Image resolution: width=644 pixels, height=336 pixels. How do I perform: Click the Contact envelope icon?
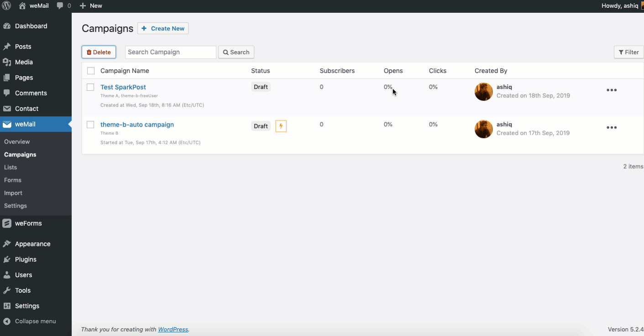7,109
